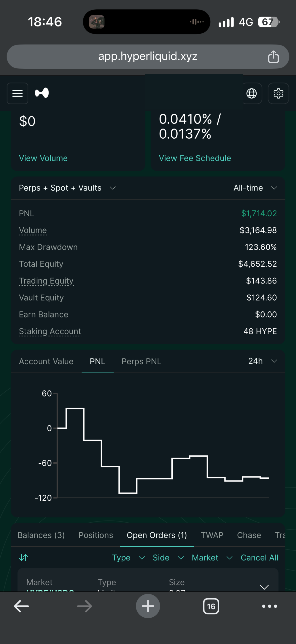
Task: Change the 24h chart period dropdown
Action: tap(263, 361)
